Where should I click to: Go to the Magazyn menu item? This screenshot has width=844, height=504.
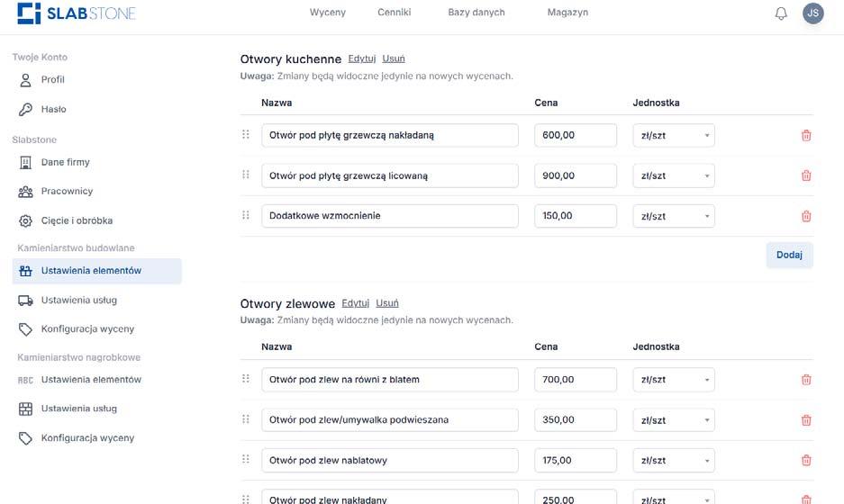click(567, 13)
